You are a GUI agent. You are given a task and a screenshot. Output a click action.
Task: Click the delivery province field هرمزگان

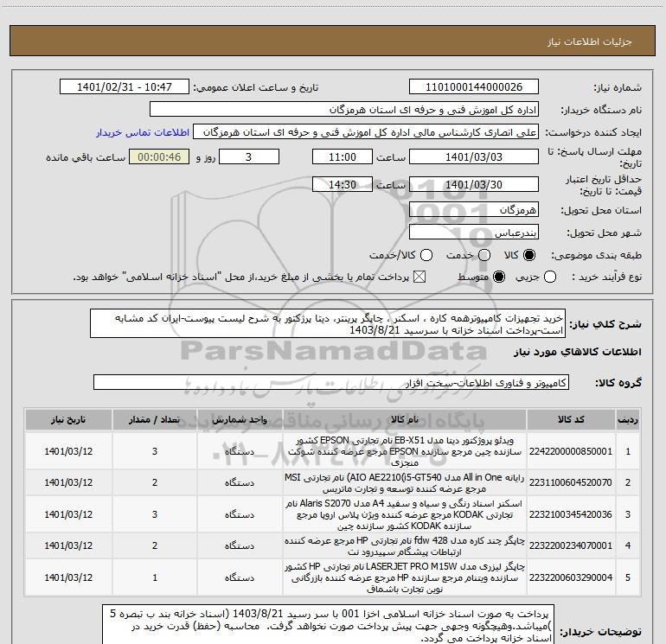click(x=474, y=210)
